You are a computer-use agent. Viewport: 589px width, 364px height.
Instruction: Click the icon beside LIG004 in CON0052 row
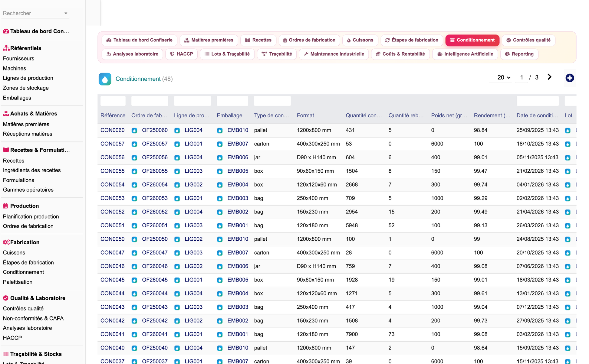177,212
